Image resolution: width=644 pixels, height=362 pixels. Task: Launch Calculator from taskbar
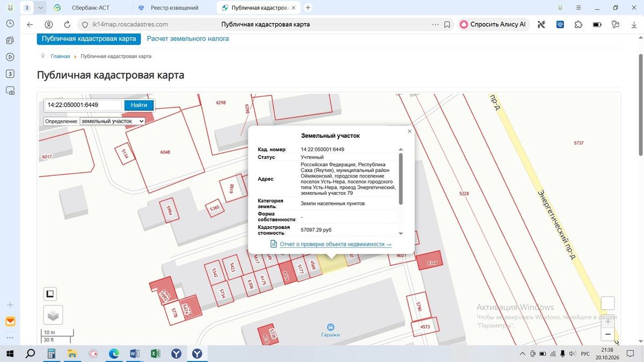52,354
